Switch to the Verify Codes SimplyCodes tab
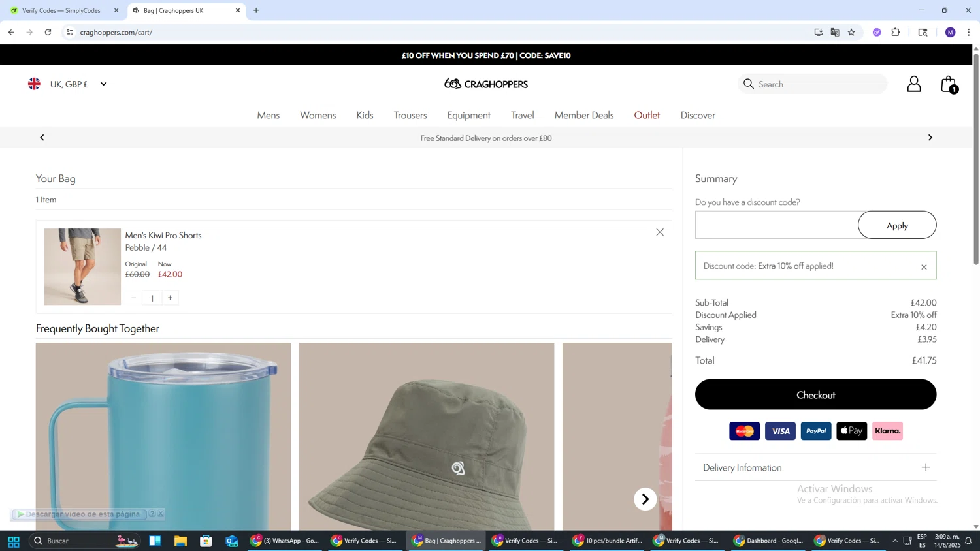The image size is (980, 551). tap(62, 10)
